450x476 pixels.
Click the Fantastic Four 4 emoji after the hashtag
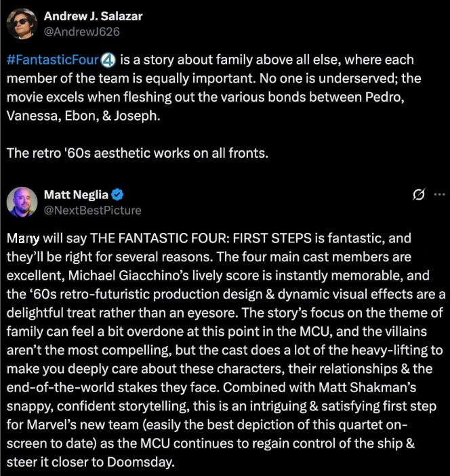pyautogui.click(x=108, y=60)
